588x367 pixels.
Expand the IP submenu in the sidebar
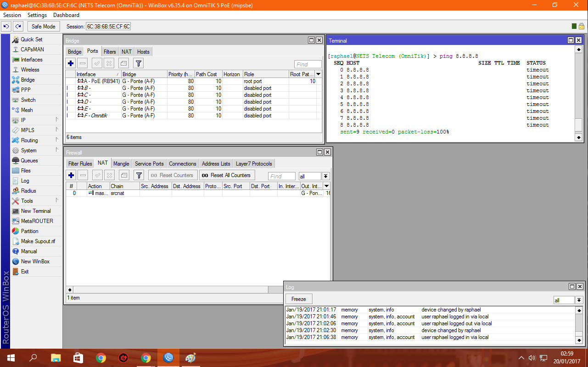(x=57, y=120)
